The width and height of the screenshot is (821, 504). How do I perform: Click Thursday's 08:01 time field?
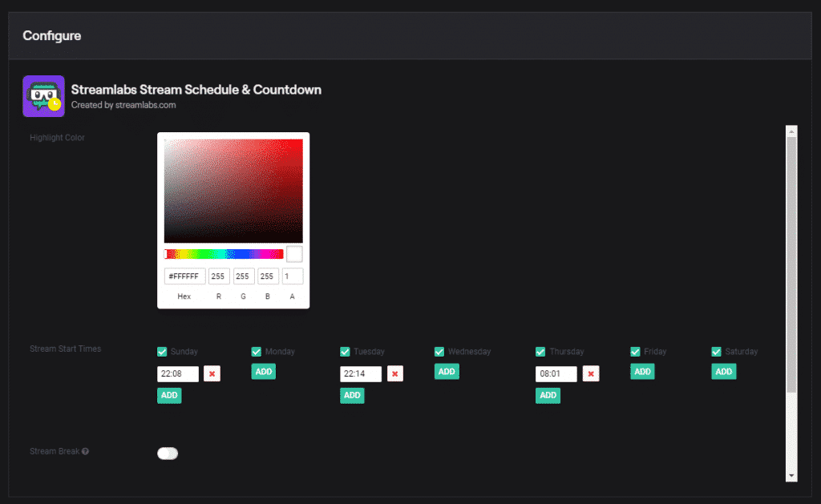pos(557,373)
